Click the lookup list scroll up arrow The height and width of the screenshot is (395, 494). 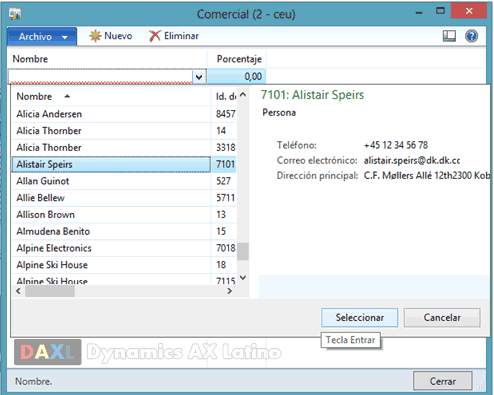[x=243, y=95]
